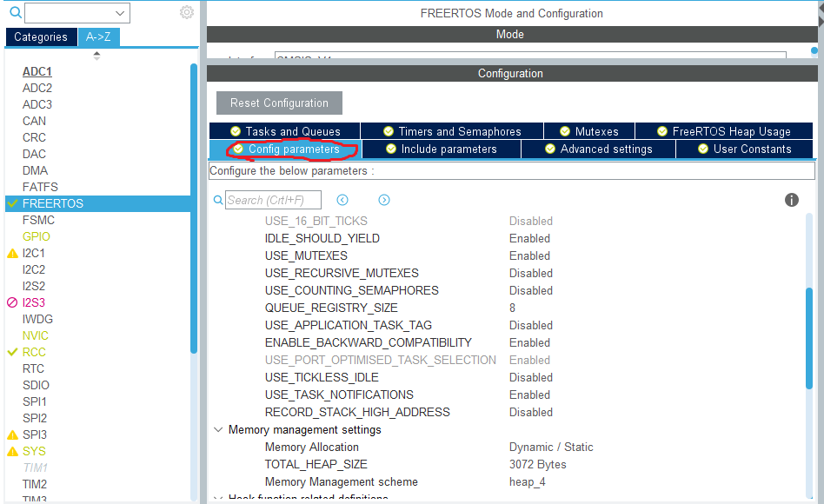Click the forbidden icon beside I2S3
Screen dimensions: 824x504
[12, 302]
